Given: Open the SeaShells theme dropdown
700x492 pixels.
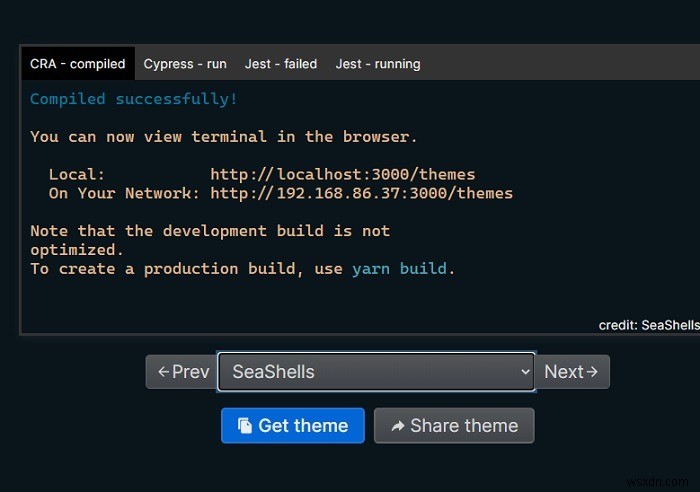Looking at the screenshot, I should click(x=376, y=371).
